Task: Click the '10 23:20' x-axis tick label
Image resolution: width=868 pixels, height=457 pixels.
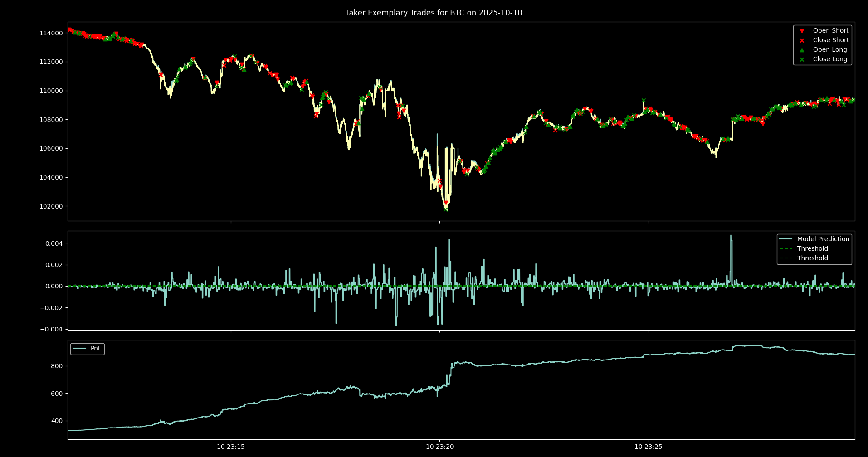Action: click(439, 447)
